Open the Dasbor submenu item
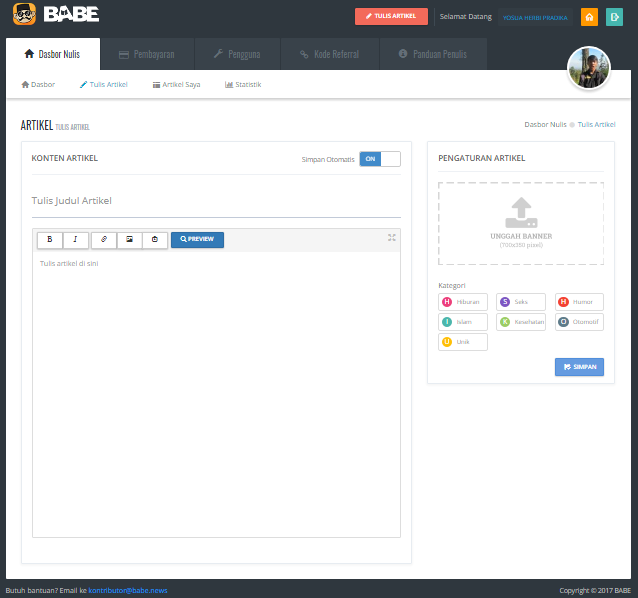The width and height of the screenshot is (638, 598). (38, 85)
